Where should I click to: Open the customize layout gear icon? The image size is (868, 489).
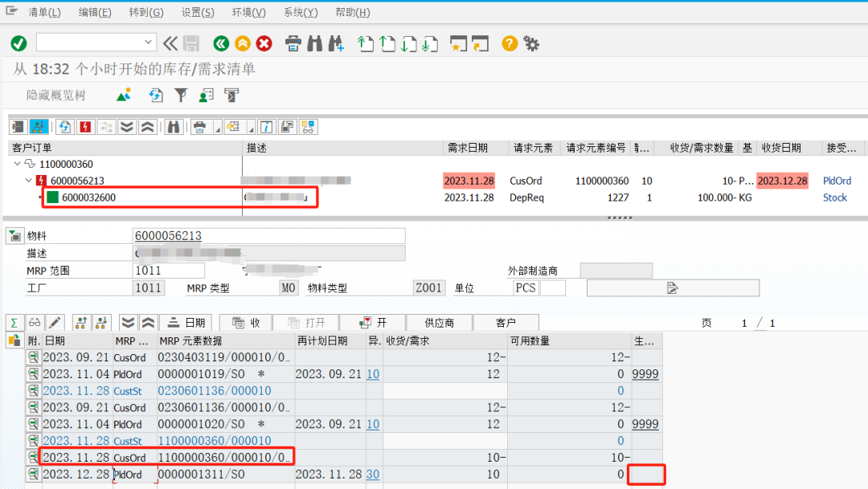(x=531, y=43)
